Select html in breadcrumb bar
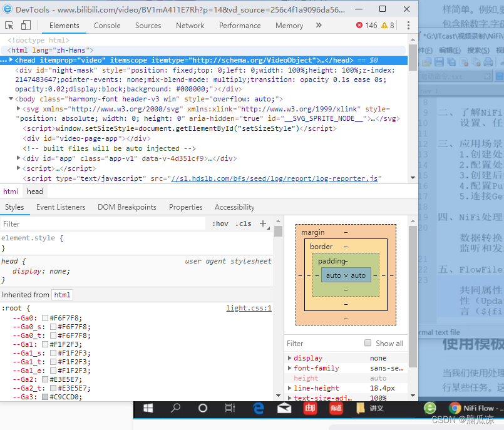Screen dimensions: 504x430 11,192
